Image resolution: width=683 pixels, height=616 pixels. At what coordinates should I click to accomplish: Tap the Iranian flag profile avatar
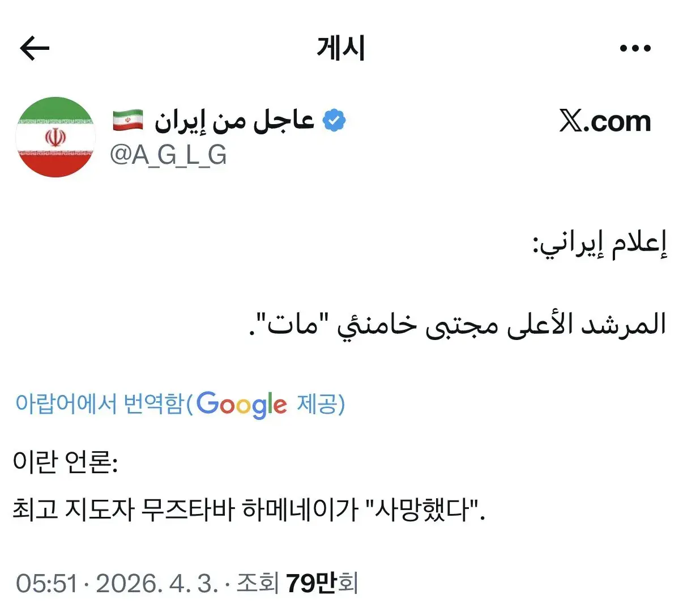(55, 136)
